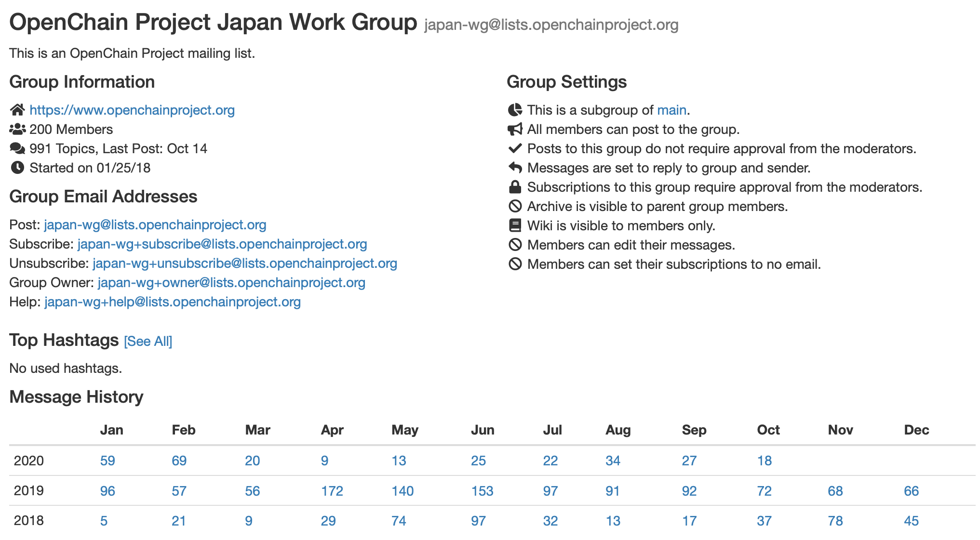The image size is (980, 540).
Task: Open June 2019 messages count 153
Action: point(483,491)
